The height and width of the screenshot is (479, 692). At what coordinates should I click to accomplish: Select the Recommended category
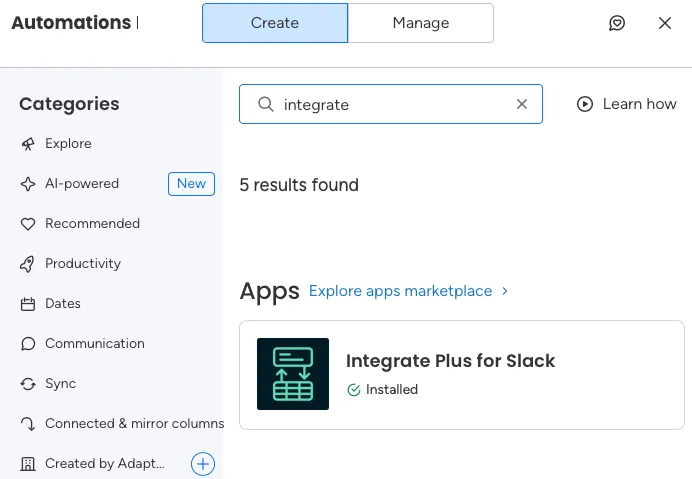click(x=92, y=223)
